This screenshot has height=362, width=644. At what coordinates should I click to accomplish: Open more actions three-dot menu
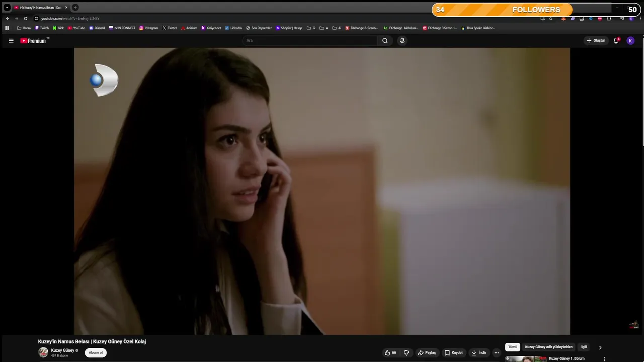[x=497, y=353]
